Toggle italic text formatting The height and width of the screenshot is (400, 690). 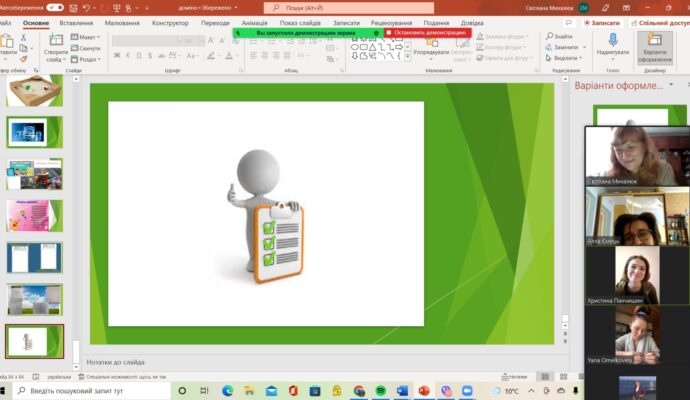(128, 55)
